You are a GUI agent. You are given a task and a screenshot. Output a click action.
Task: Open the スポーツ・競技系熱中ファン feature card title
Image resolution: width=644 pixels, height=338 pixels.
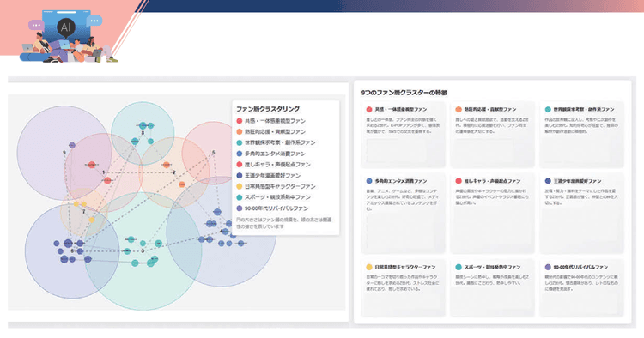click(492, 267)
